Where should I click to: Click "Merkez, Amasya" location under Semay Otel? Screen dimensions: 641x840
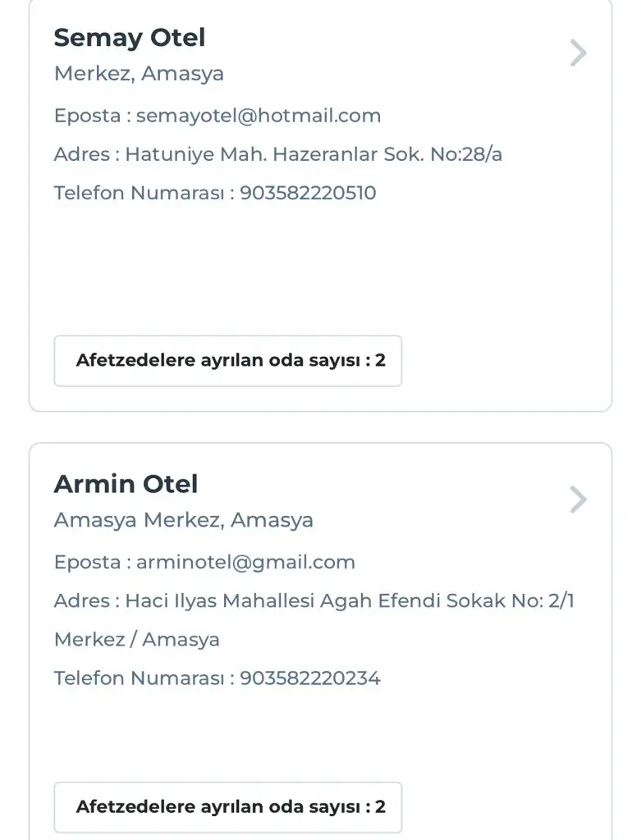pos(139,73)
